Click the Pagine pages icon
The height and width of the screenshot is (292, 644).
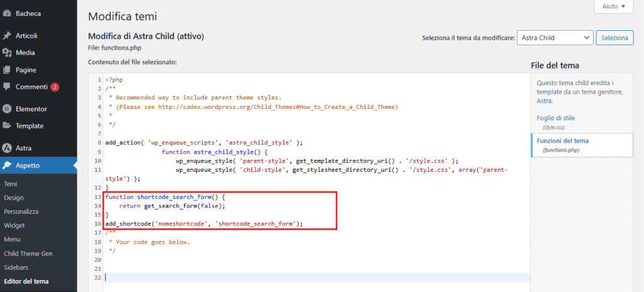(x=6, y=70)
